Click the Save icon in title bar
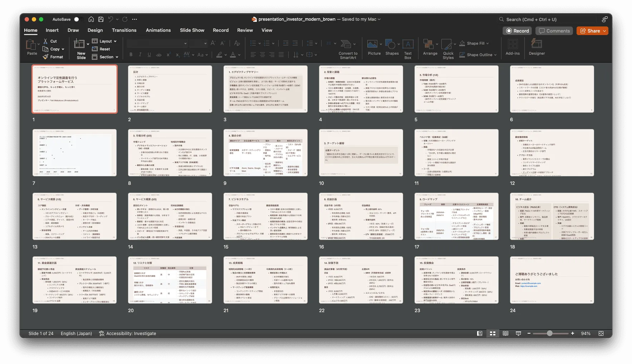Image resolution: width=632 pixels, height=364 pixels. 101,19
